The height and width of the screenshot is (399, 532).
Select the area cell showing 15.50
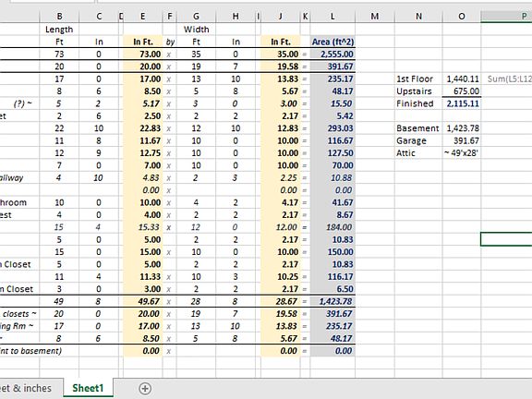[332, 103]
